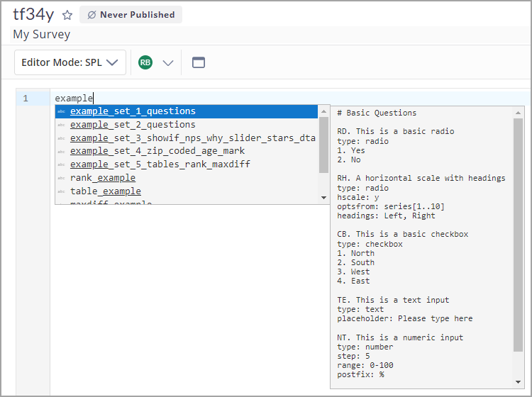Image resolution: width=532 pixels, height=397 pixels.
Task: Open the Editor Mode: SPL dropdown
Action: pos(70,62)
